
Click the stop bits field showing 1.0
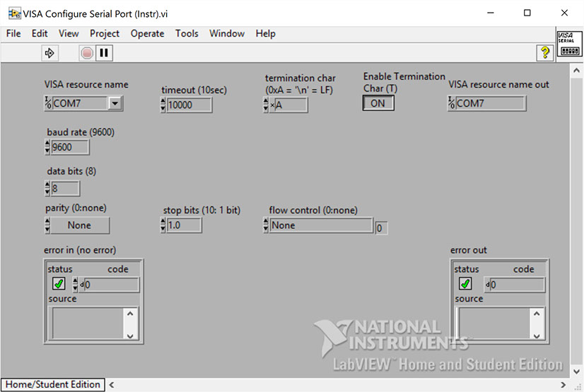[184, 225]
